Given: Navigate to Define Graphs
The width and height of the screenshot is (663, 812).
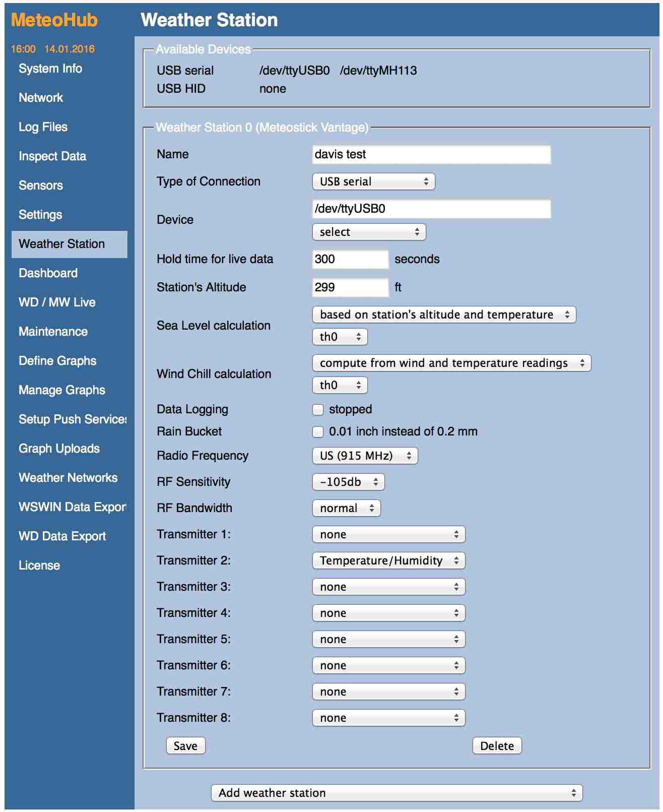Looking at the screenshot, I should (57, 361).
